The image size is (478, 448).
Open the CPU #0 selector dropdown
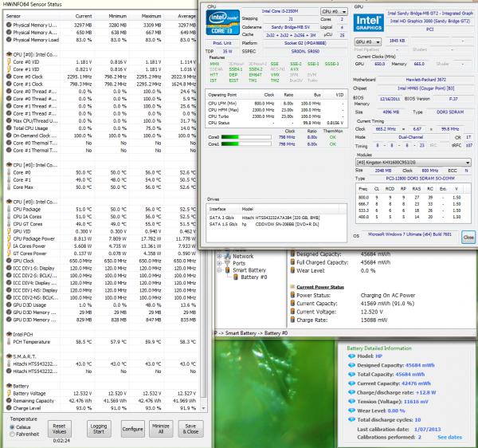(x=334, y=12)
